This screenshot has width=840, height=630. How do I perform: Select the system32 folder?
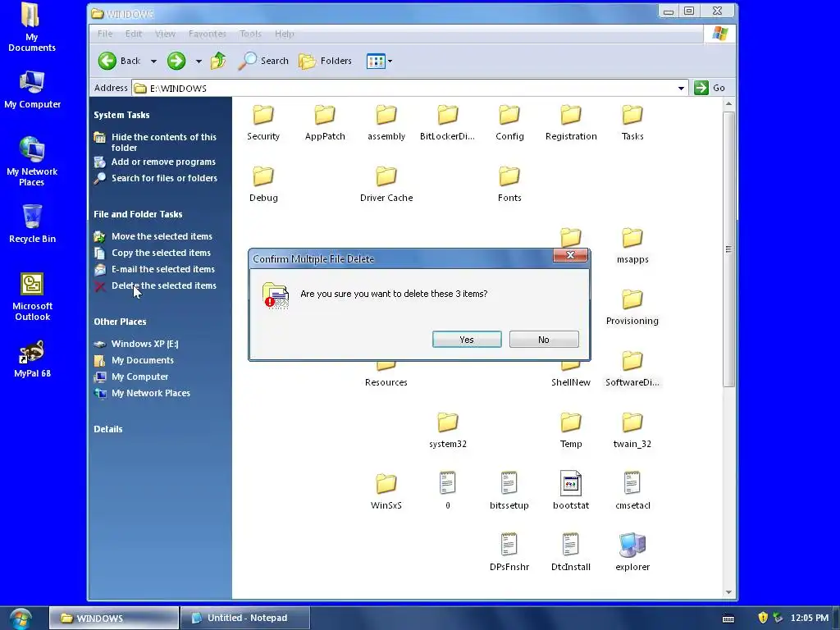coord(448,431)
